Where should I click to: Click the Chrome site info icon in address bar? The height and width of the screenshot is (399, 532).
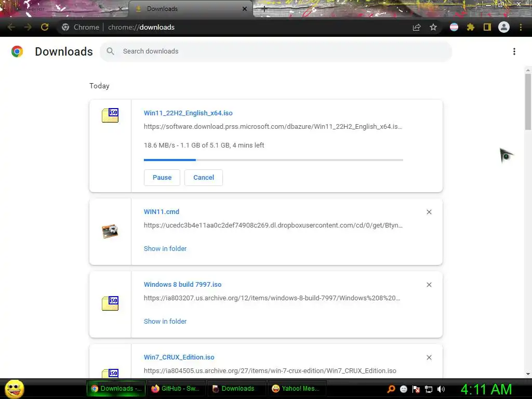pyautogui.click(x=65, y=27)
